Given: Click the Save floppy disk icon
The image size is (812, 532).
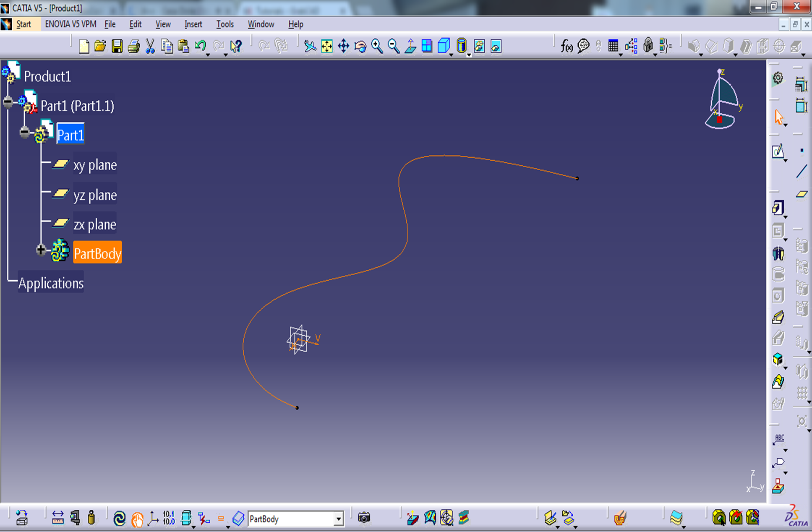Looking at the screenshot, I should coord(117,46).
